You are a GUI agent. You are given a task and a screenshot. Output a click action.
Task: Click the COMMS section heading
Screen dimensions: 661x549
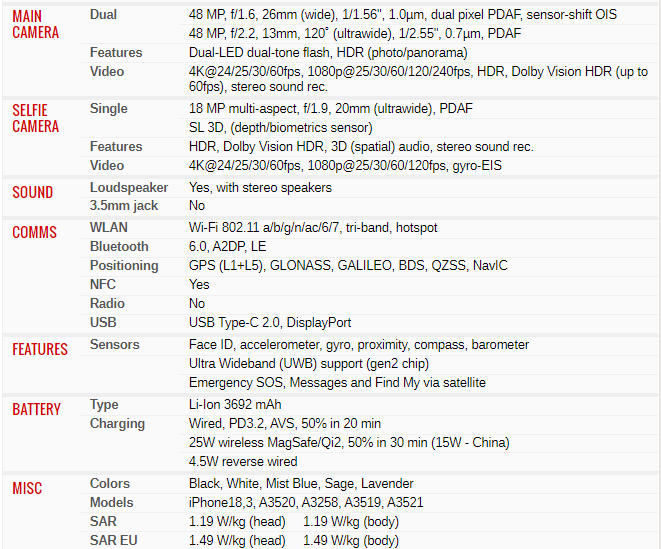coord(35,233)
